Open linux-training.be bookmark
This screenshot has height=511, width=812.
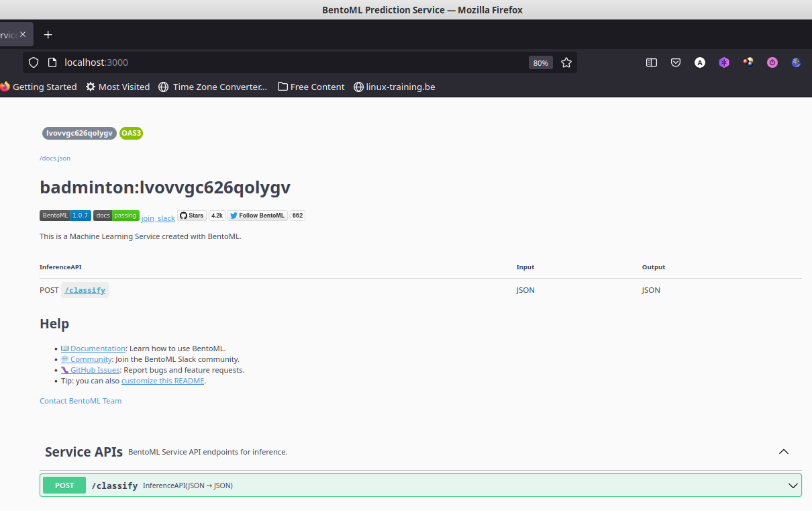[x=395, y=87]
